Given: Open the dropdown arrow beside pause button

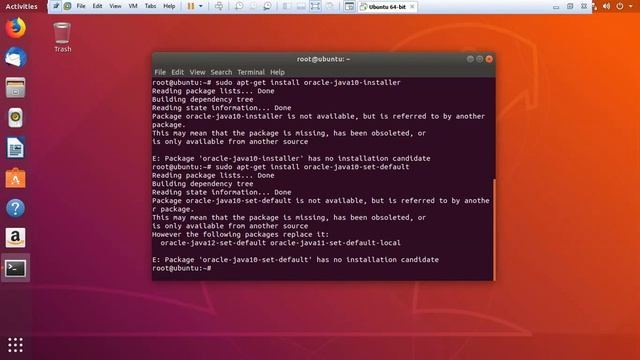Looking at the screenshot, I should click(x=200, y=7).
